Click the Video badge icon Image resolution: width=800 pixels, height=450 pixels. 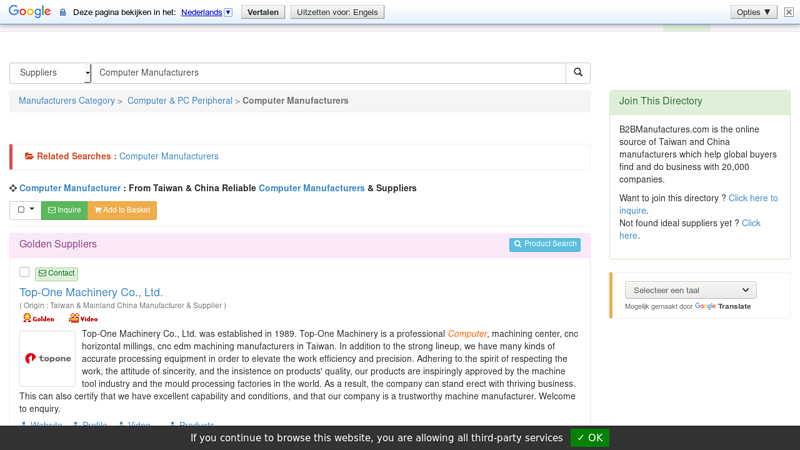point(83,318)
